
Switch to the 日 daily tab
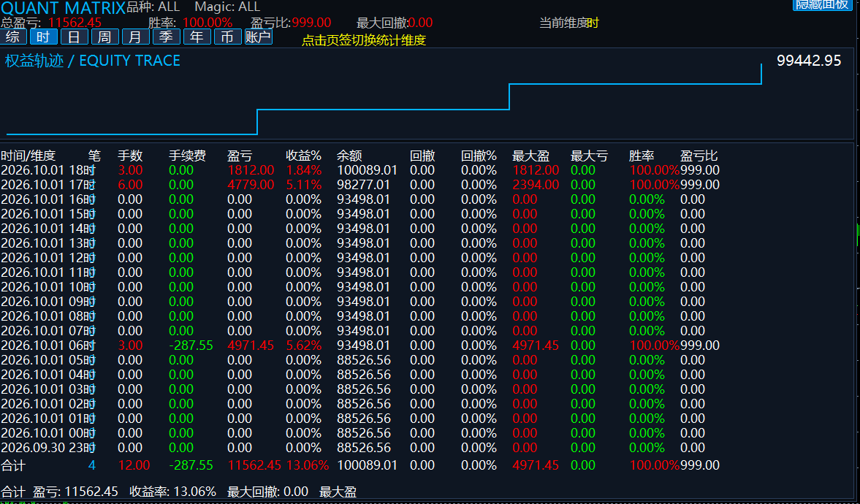[75, 37]
